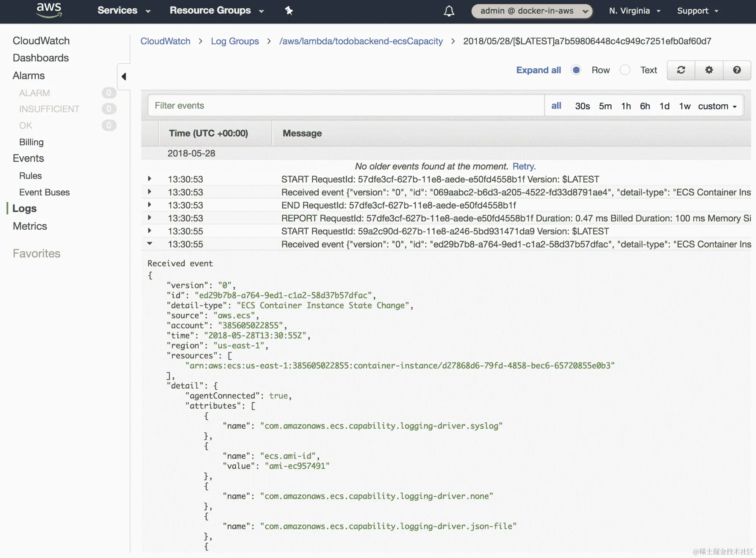Click the Expand all link

538,70
